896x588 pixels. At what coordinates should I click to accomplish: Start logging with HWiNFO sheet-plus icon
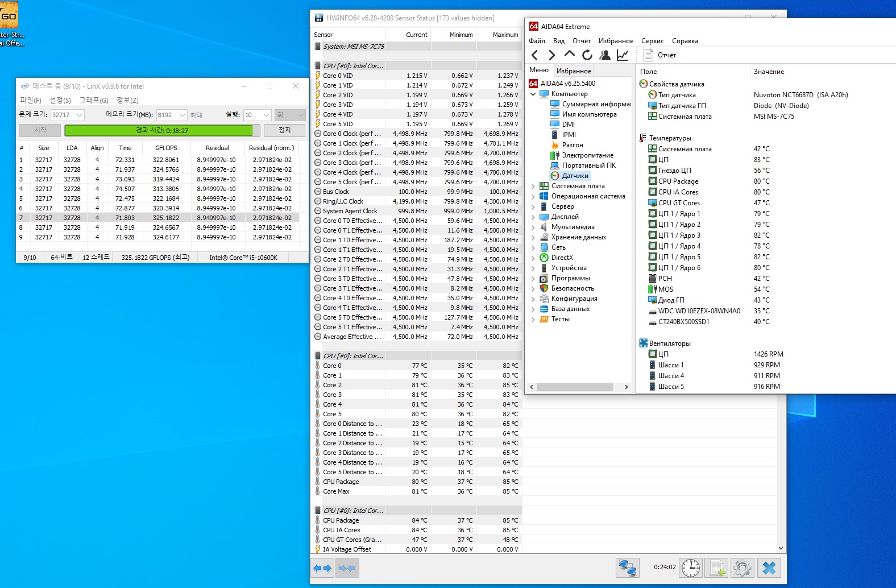click(x=717, y=568)
